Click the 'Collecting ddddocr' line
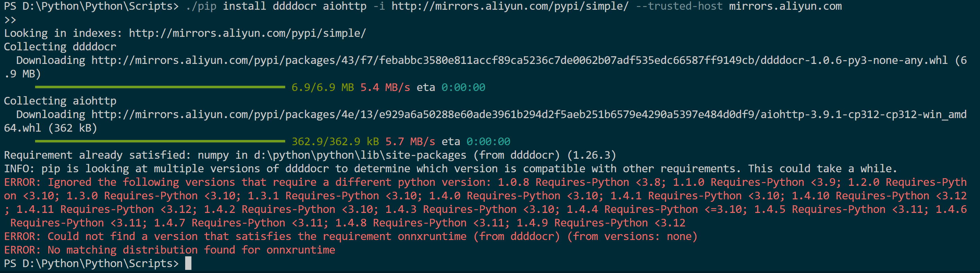The image size is (980, 273). click(x=60, y=47)
